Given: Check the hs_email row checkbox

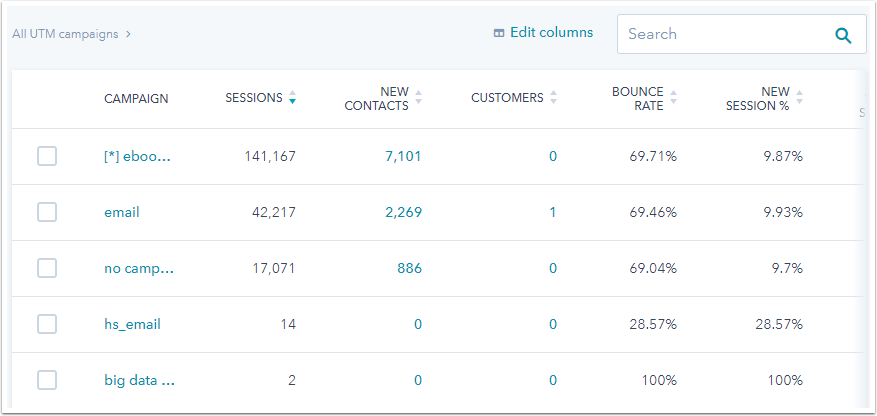Looking at the screenshot, I should [x=47, y=324].
